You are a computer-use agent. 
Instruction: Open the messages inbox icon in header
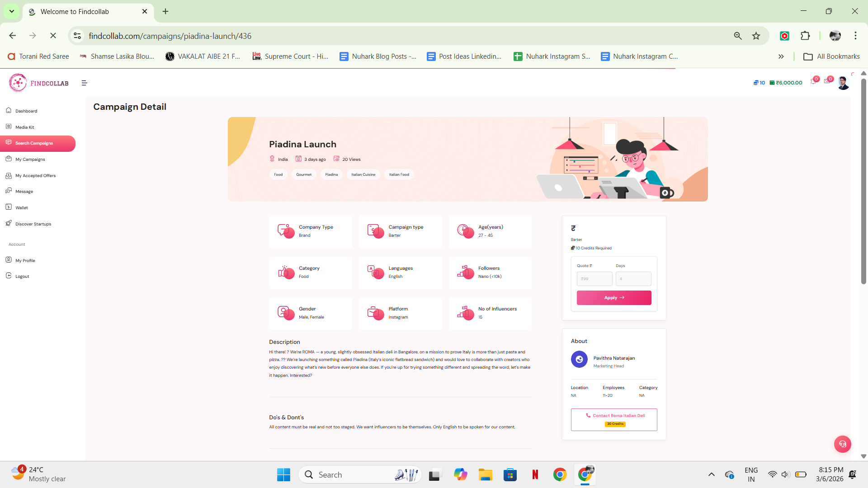(828, 81)
